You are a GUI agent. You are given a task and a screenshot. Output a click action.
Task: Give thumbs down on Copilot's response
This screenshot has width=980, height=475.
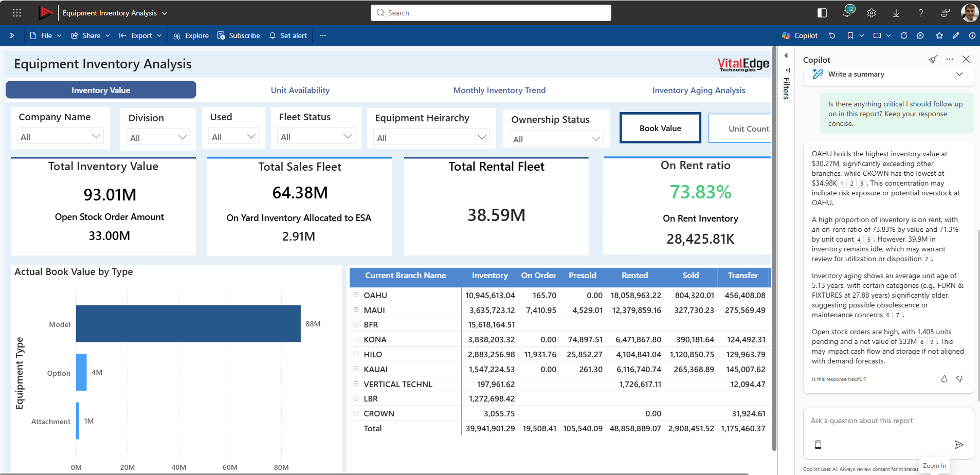pyautogui.click(x=960, y=379)
